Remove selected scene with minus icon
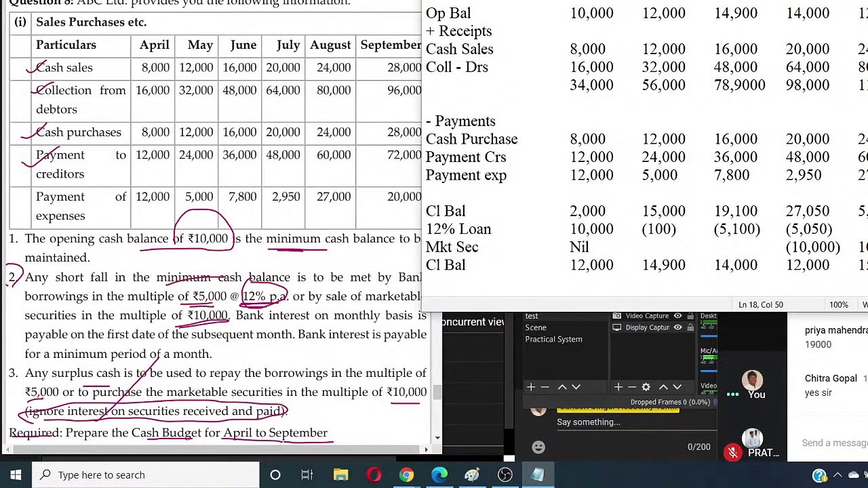The image size is (868, 488). point(545,387)
